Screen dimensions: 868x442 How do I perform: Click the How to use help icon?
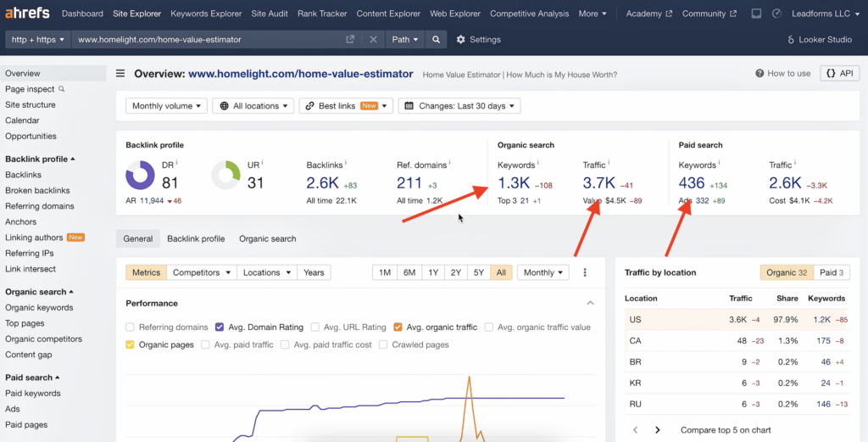pos(759,74)
